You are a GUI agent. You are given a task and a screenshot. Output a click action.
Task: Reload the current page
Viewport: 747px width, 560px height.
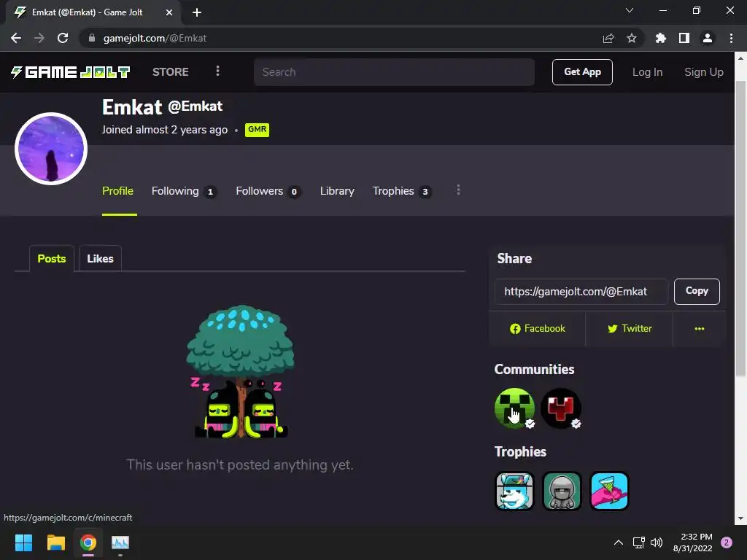tap(63, 38)
